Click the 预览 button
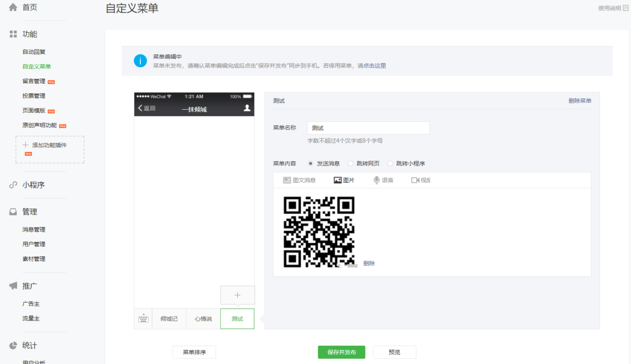Screen dimensions: 631x364 (394, 352)
